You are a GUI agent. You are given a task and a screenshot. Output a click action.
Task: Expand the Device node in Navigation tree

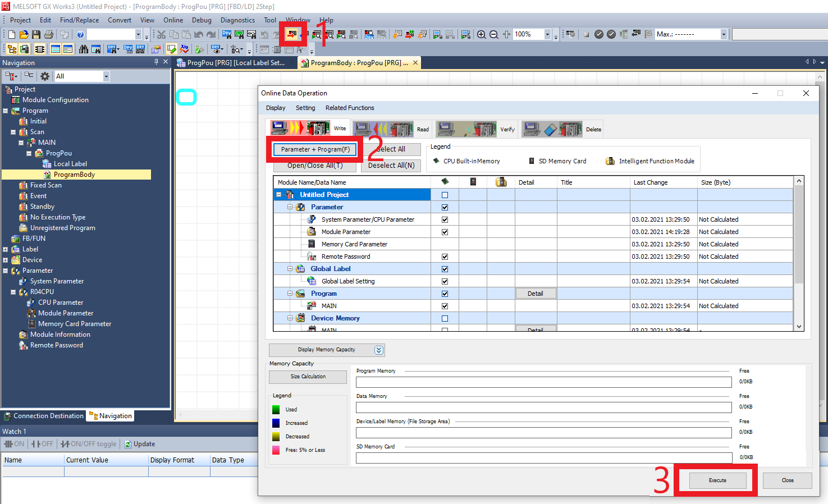point(6,260)
